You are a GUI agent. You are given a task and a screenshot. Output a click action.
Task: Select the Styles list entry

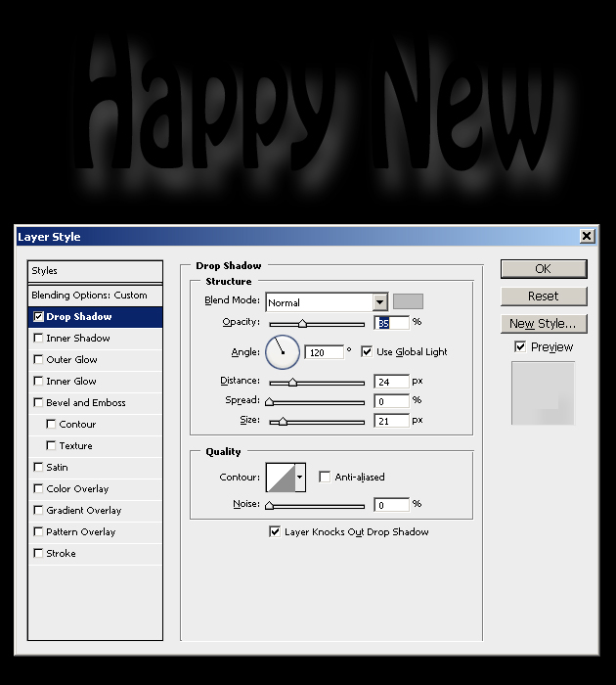coord(95,271)
